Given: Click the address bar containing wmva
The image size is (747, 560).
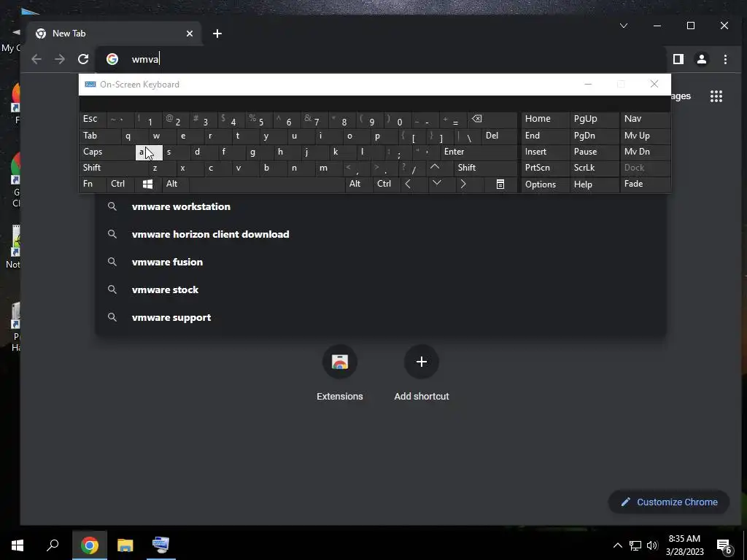Looking at the screenshot, I should click(381, 59).
